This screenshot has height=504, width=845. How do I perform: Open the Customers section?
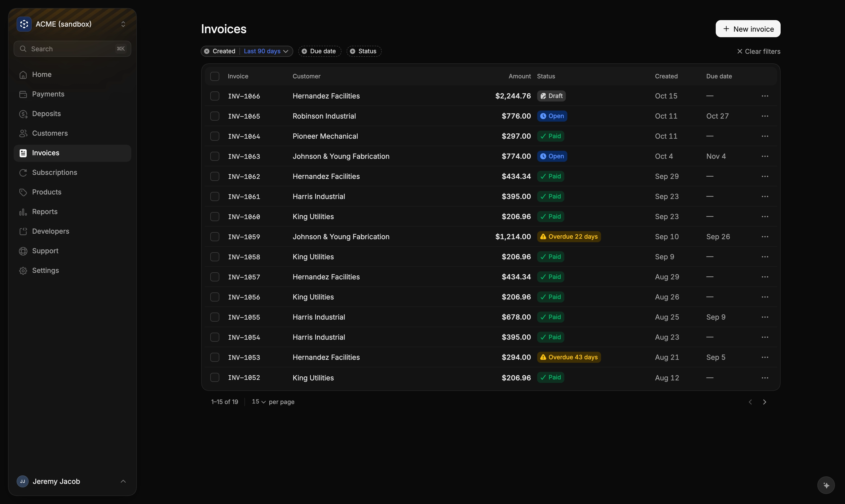[x=72, y=133]
